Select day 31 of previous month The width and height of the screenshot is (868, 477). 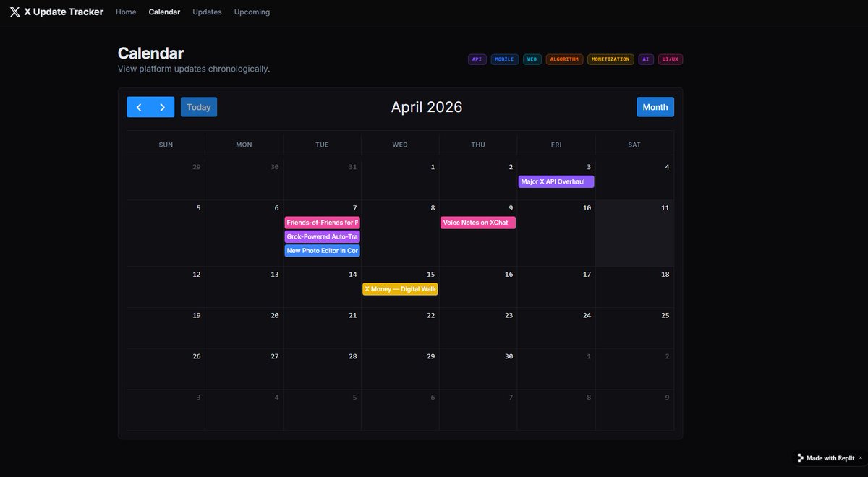pyautogui.click(x=352, y=167)
